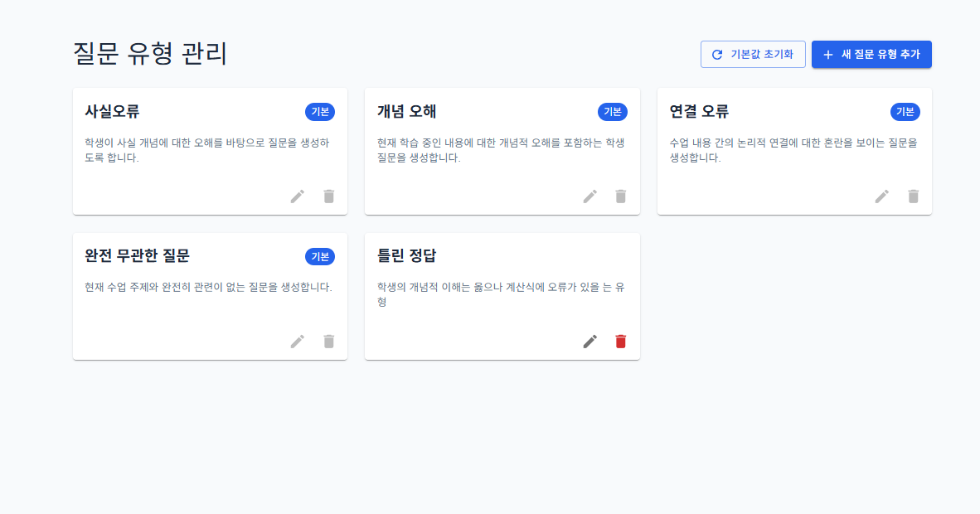The image size is (980, 514).
Task: Click the 질문 유형 관리 page heading
Action: click(150, 54)
